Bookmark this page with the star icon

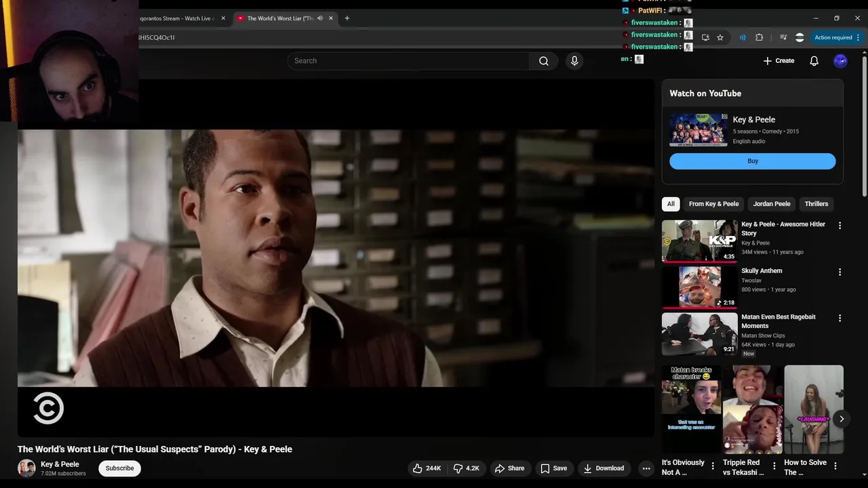[720, 37]
